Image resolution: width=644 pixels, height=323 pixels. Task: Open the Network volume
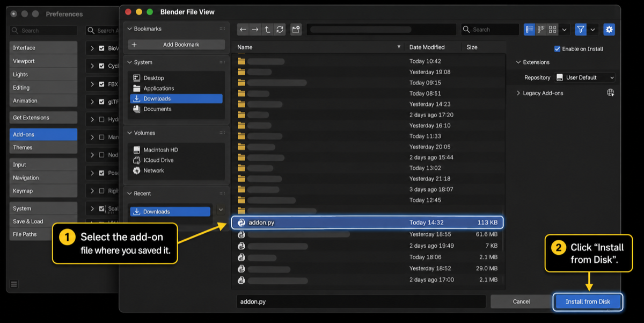tap(176, 170)
